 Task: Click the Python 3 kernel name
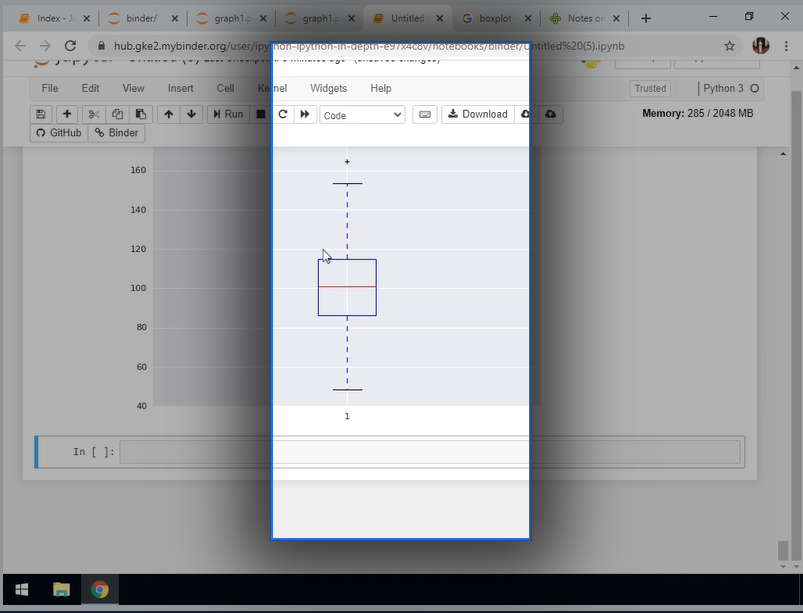[723, 88]
